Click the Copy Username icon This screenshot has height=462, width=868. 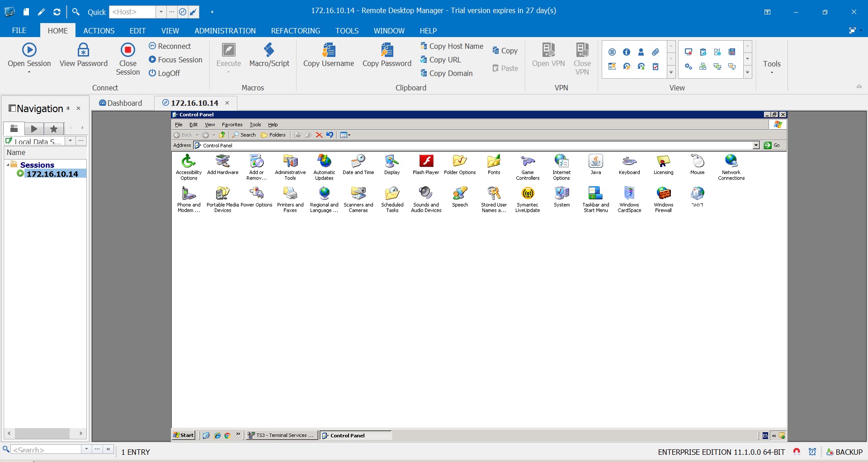(x=329, y=49)
